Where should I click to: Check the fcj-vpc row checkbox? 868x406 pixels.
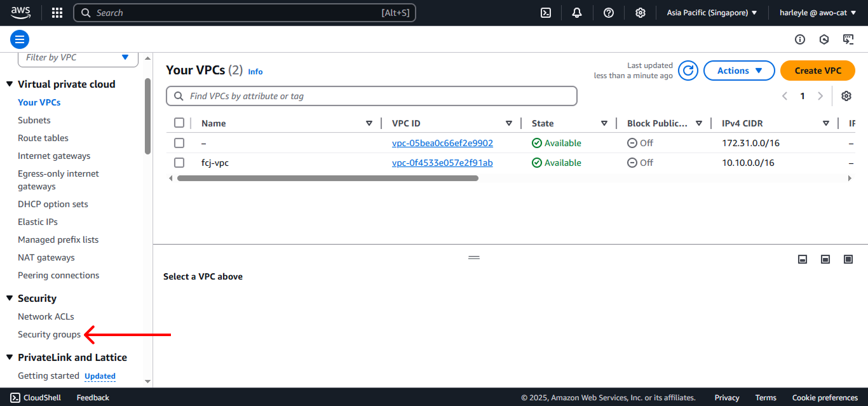click(x=179, y=163)
